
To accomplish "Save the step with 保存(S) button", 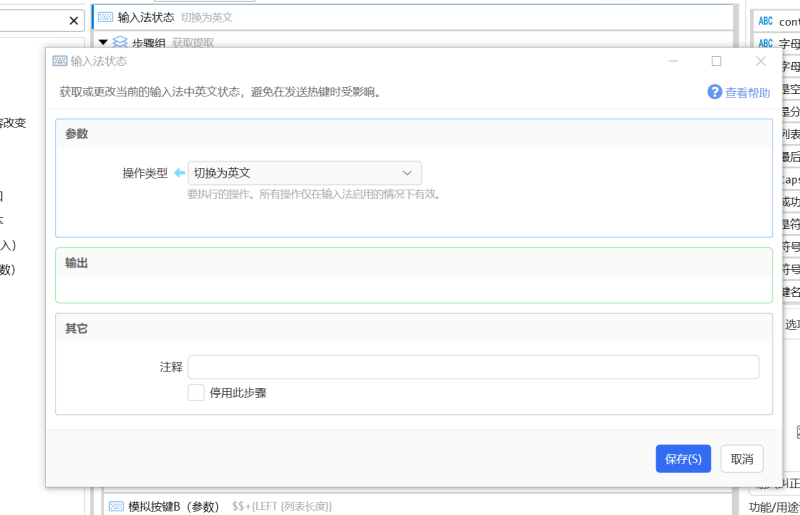I will pyautogui.click(x=683, y=459).
